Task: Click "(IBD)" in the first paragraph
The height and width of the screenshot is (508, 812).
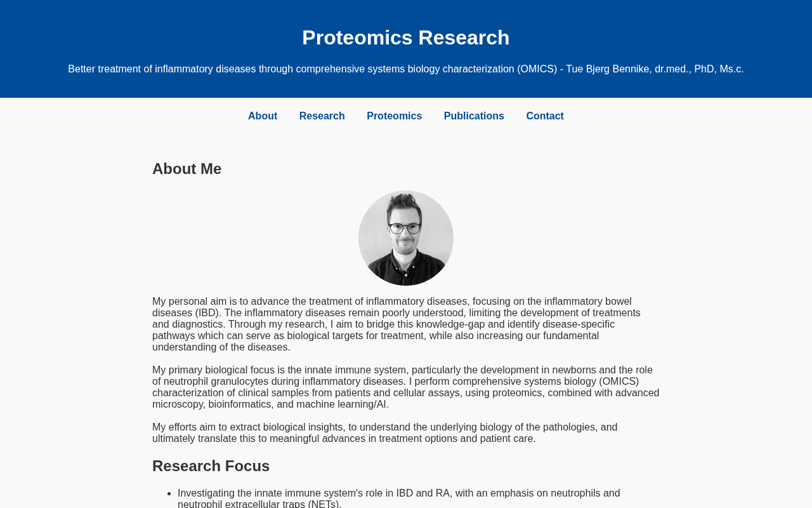Action: (207, 313)
